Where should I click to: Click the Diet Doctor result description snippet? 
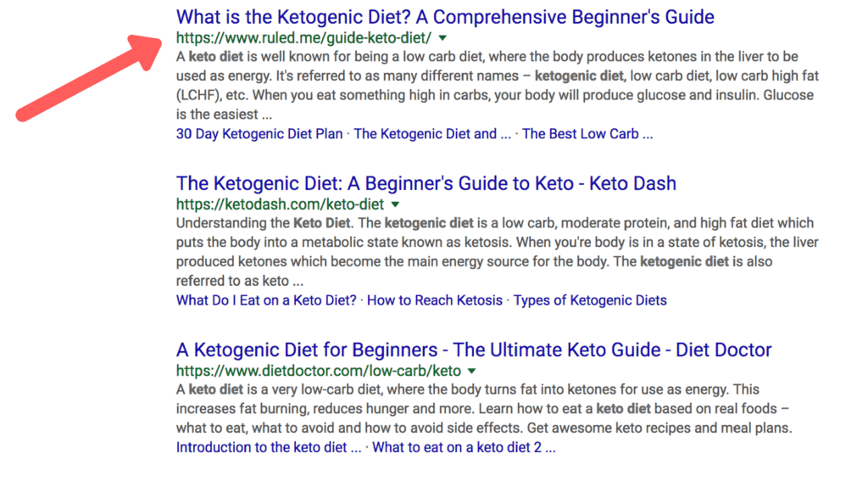483,410
